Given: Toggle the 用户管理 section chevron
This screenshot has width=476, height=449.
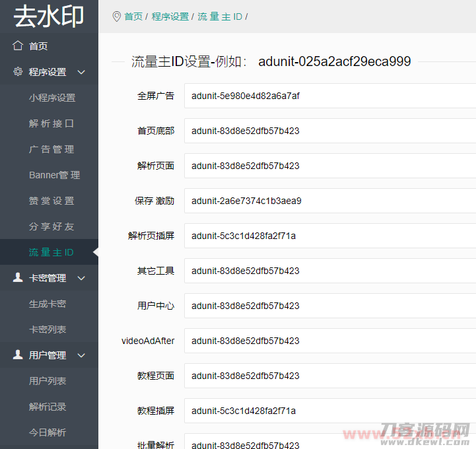Looking at the screenshot, I should point(81,355).
